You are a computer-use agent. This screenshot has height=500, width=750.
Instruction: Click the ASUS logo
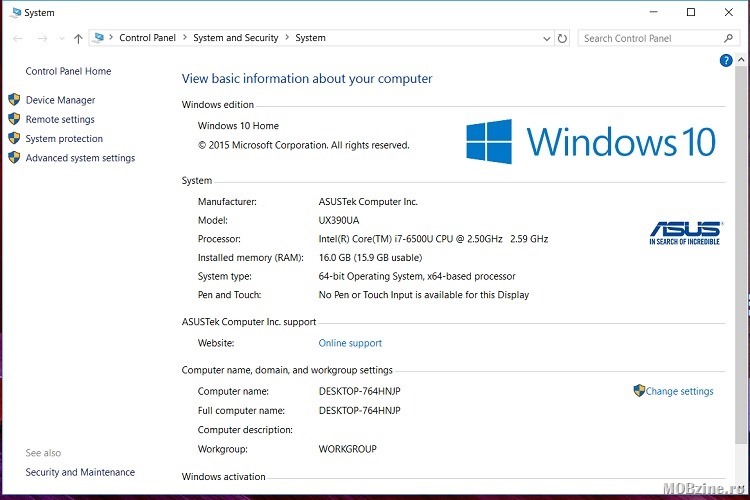(685, 233)
